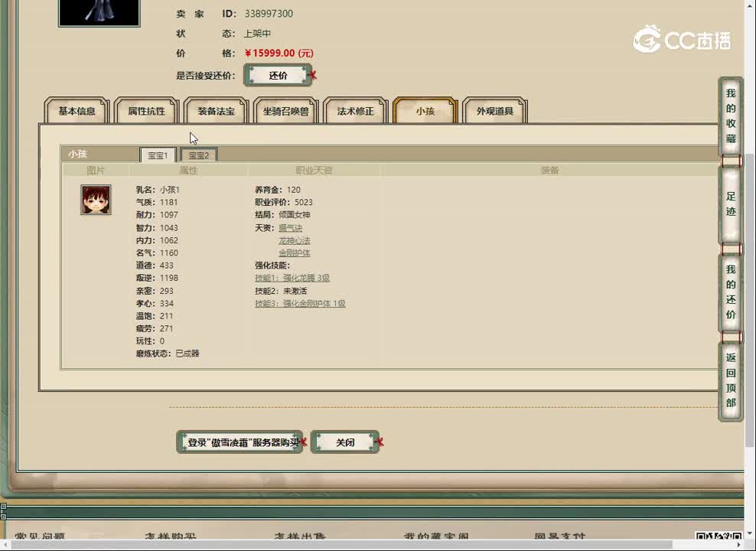The image size is (756, 551).
Task: Click the horizontal scrollbar left arrow
Action: click(x=5, y=545)
